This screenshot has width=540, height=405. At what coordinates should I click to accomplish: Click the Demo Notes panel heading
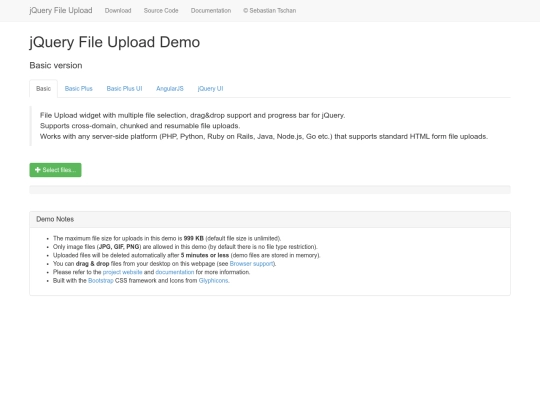[270, 219]
